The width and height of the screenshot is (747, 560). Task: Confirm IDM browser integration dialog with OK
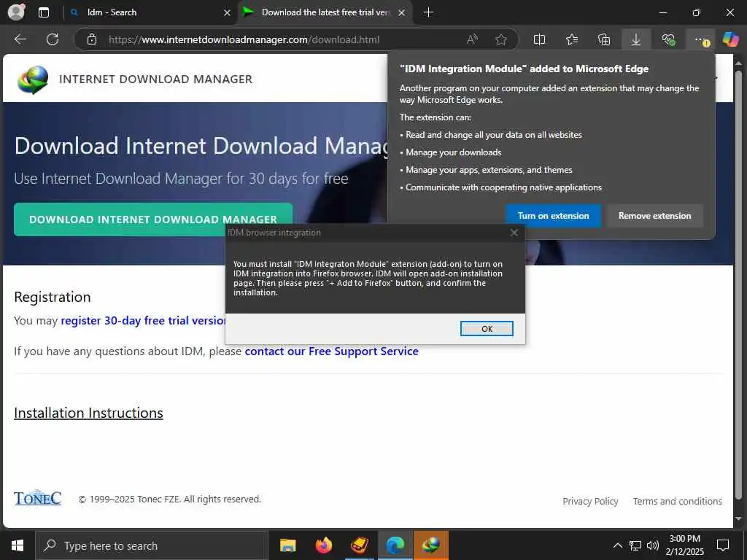tap(487, 329)
